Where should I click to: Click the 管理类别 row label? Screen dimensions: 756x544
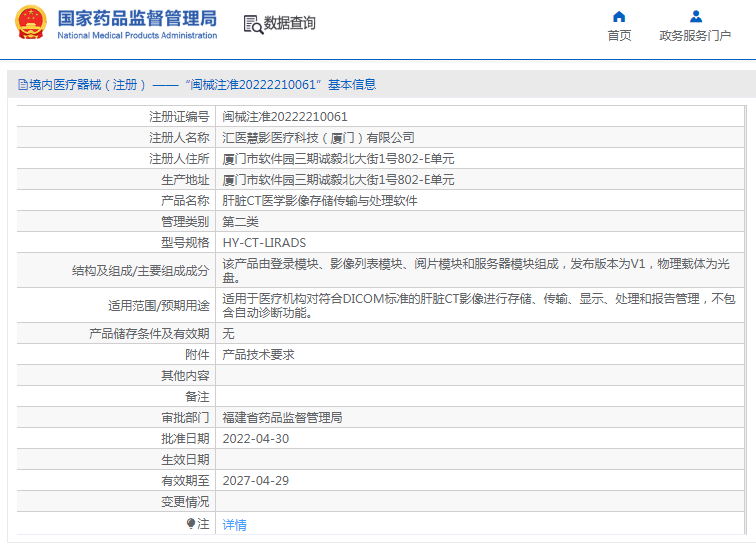[x=185, y=222]
